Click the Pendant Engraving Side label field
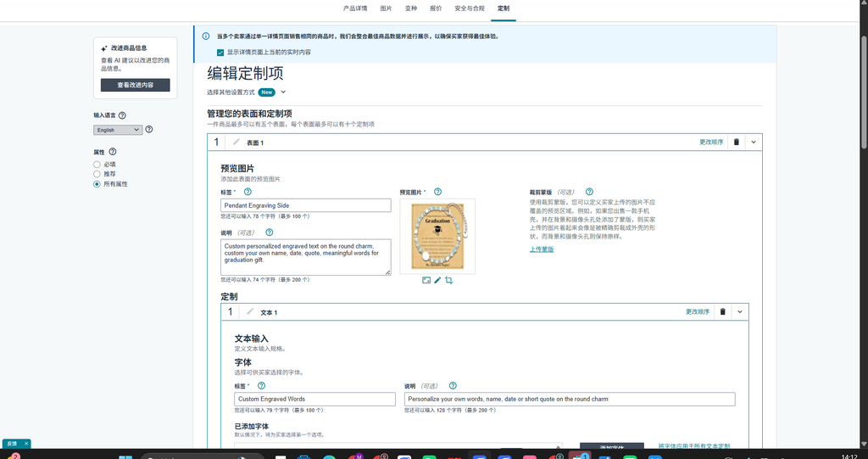Screen dimensions: 868x459 (305, 205)
